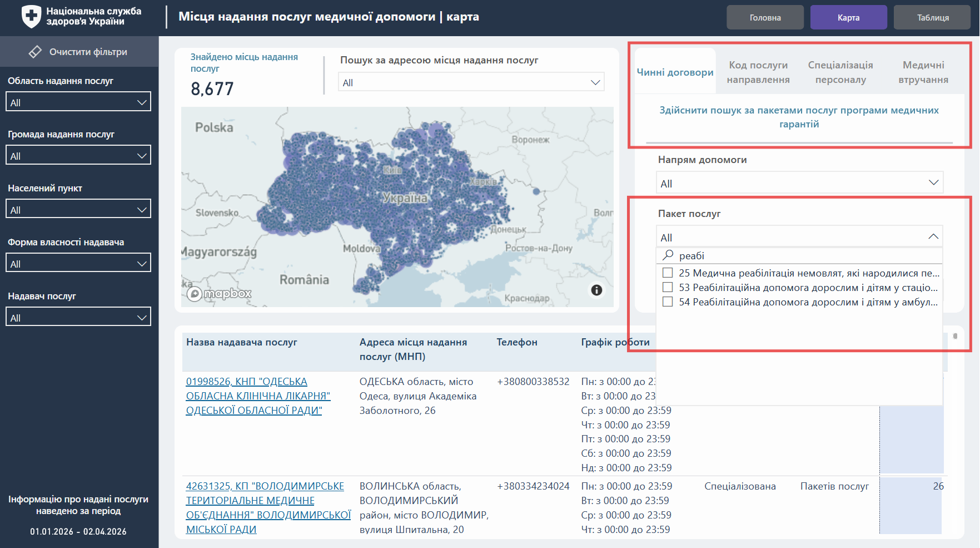Click the found places count 8,677
Viewport: 980px width, 548px height.
click(x=212, y=88)
